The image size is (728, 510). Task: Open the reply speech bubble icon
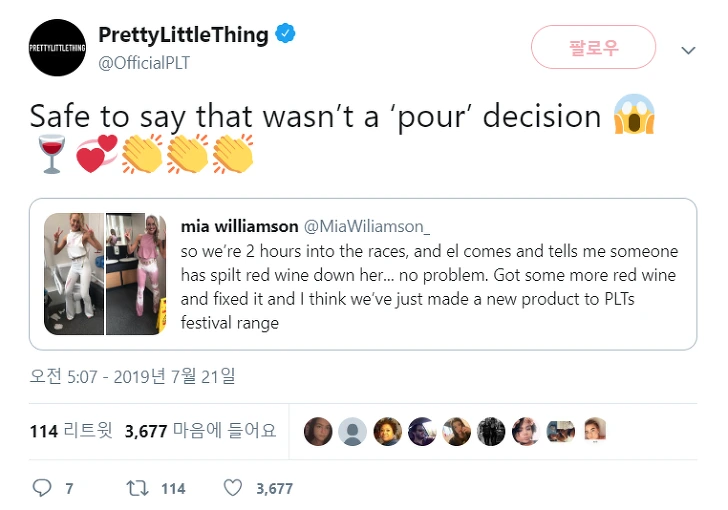click(42, 488)
